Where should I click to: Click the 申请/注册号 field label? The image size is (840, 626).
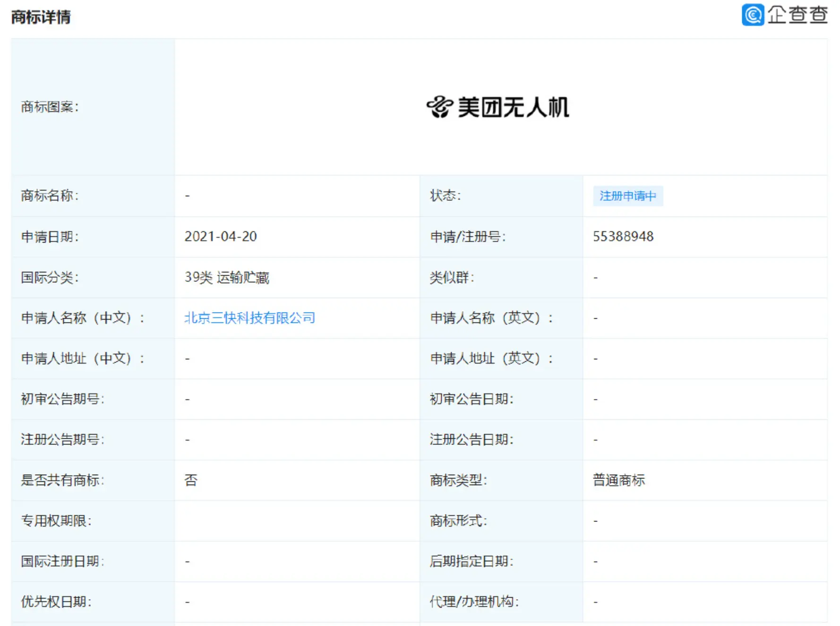(467, 236)
